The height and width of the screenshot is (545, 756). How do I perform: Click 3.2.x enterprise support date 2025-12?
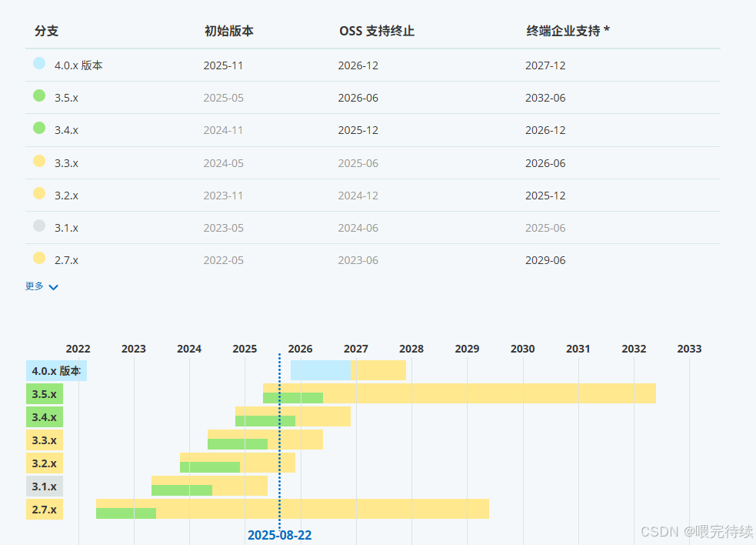tap(545, 196)
